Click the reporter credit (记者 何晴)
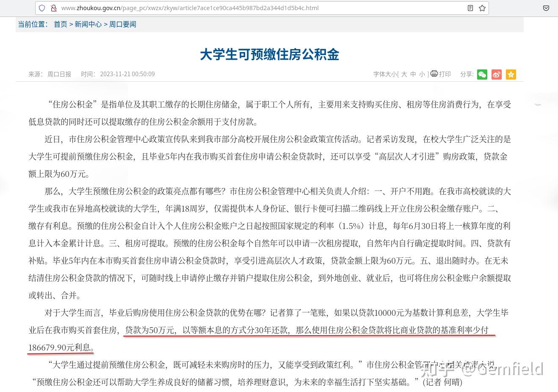This screenshot has width=558, height=392. coord(442,382)
